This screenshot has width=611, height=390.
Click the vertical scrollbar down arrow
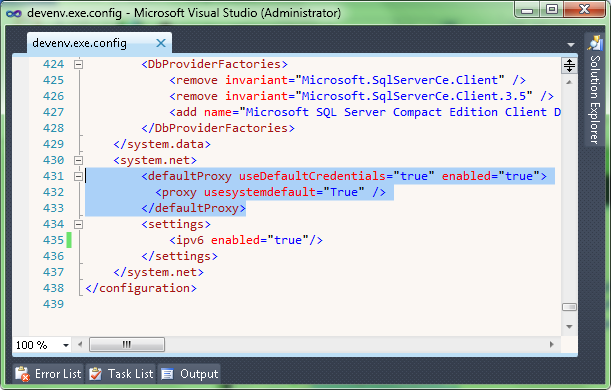[x=569, y=326]
